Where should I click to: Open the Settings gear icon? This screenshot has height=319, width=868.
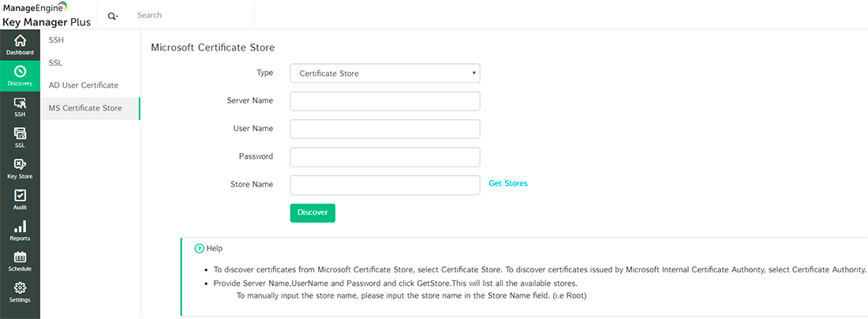(20, 288)
